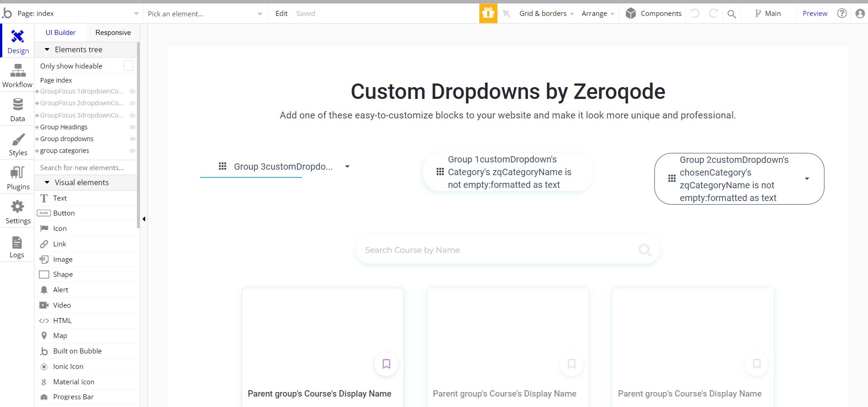
Task: Pick the Built on Bubble element
Action: click(86, 351)
